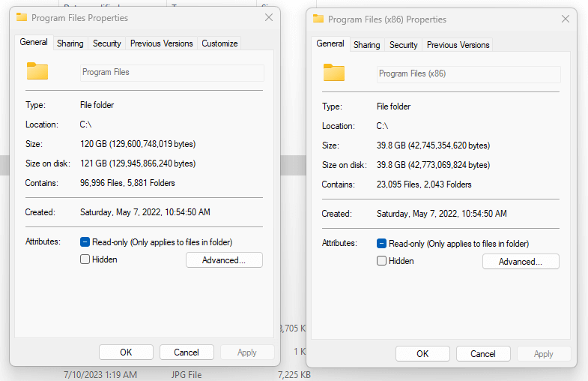Screen dimensions: 588x381
Task: Click title bar folder icon of Program Files (x86) Properties
Action: pos(318,19)
